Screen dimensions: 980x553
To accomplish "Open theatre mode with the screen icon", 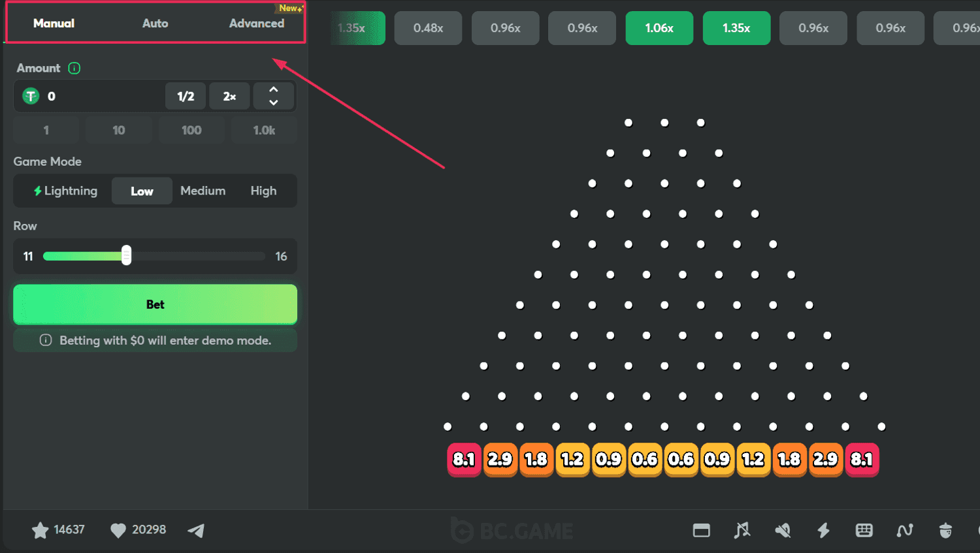I will pyautogui.click(x=702, y=530).
